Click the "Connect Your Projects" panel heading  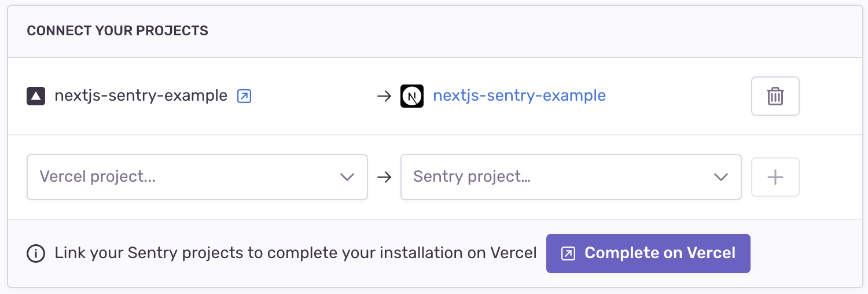coord(117,31)
